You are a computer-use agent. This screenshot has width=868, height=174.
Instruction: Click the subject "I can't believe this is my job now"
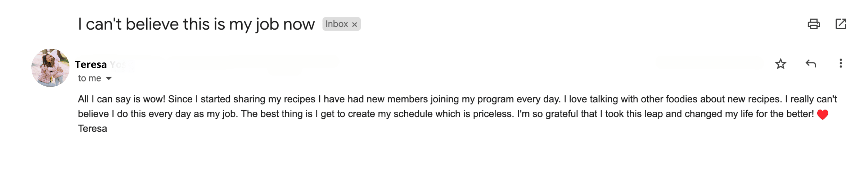(196, 24)
